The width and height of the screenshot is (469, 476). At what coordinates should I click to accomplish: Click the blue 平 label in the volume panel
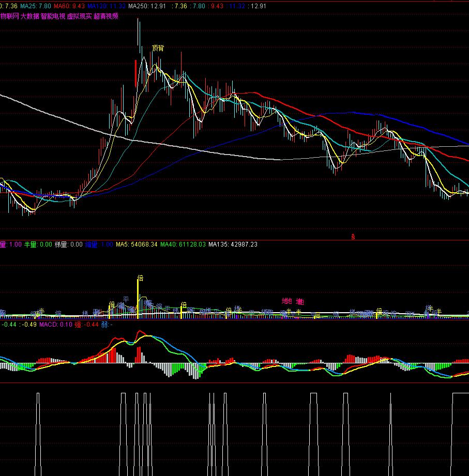[126, 299]
